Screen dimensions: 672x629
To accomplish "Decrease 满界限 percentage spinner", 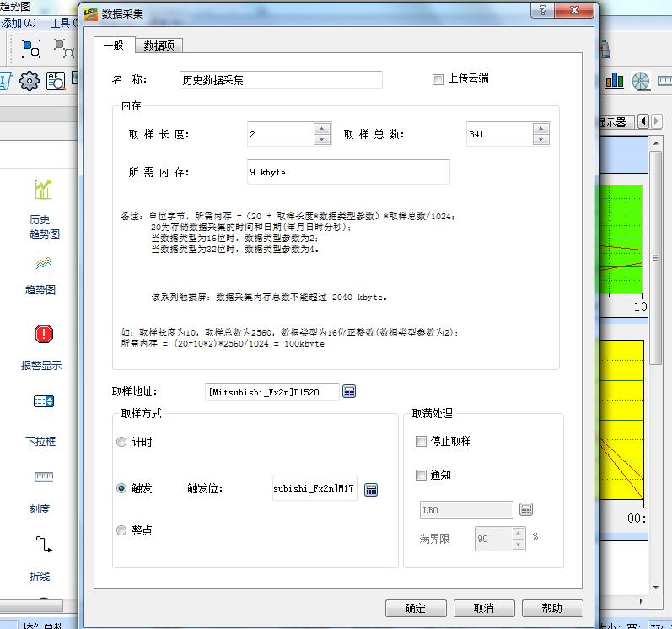I will [x=519, y=544].
